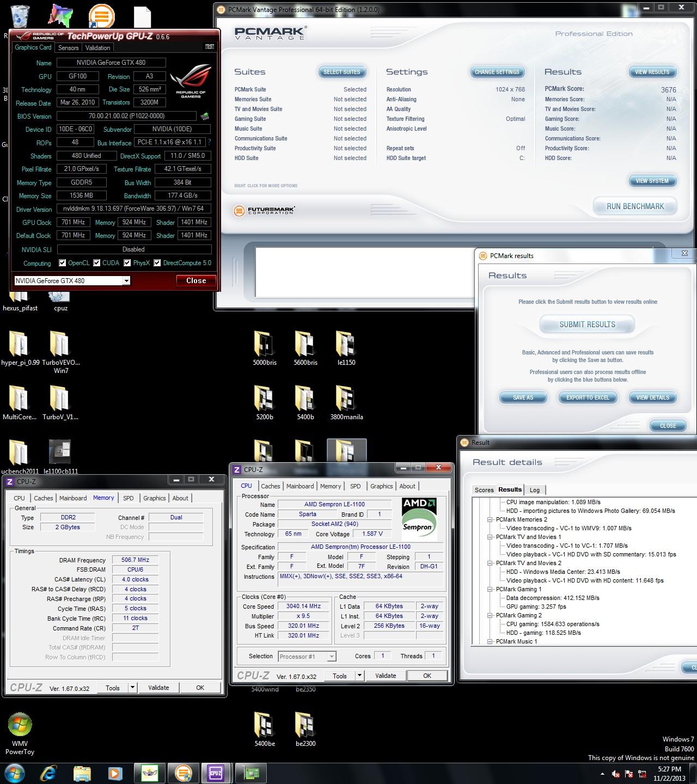Image resolution: width=697 pixels, height=784 pixels.
Task: Click the Windows Start orb
Action: click(x=14, y=773)
